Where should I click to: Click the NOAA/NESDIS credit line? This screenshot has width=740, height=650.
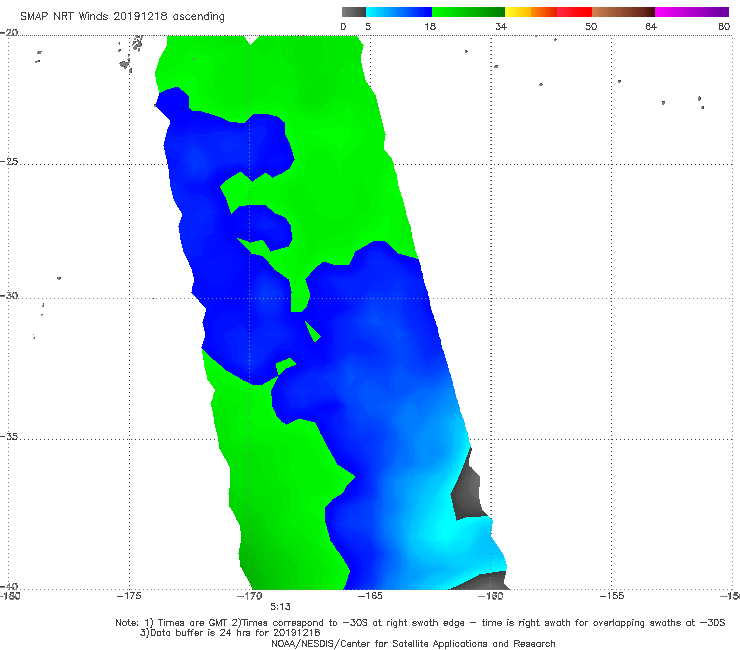coord(413,644)
